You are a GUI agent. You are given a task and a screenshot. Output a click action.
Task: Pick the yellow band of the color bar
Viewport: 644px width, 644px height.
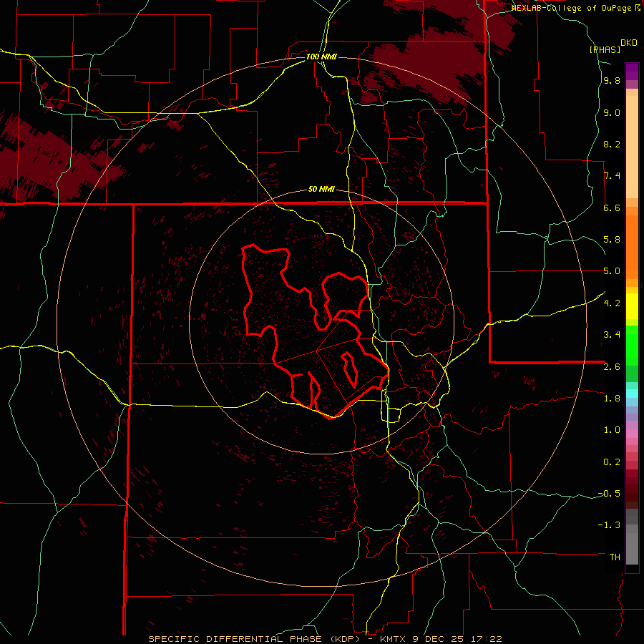click(x=632, y=306)
